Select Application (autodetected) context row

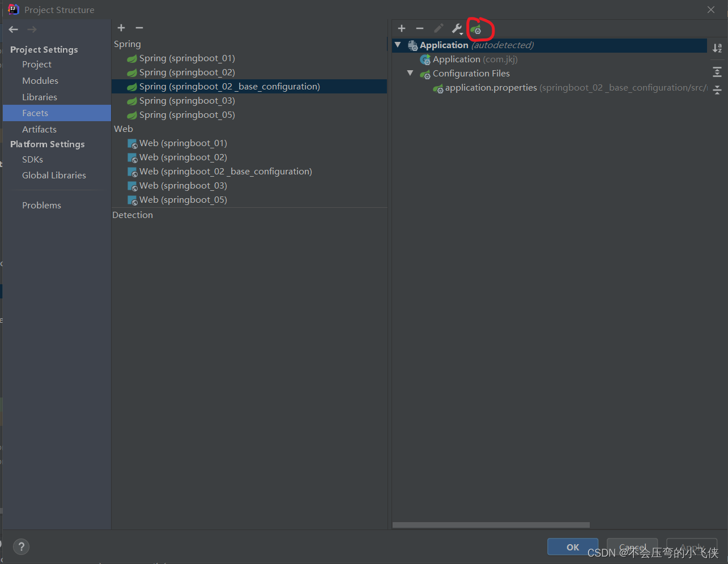point(550,45)
